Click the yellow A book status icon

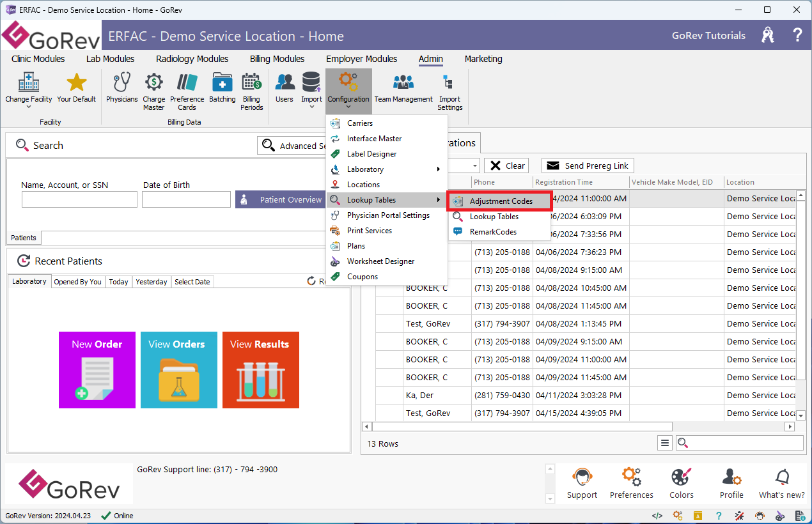[698, 516]
